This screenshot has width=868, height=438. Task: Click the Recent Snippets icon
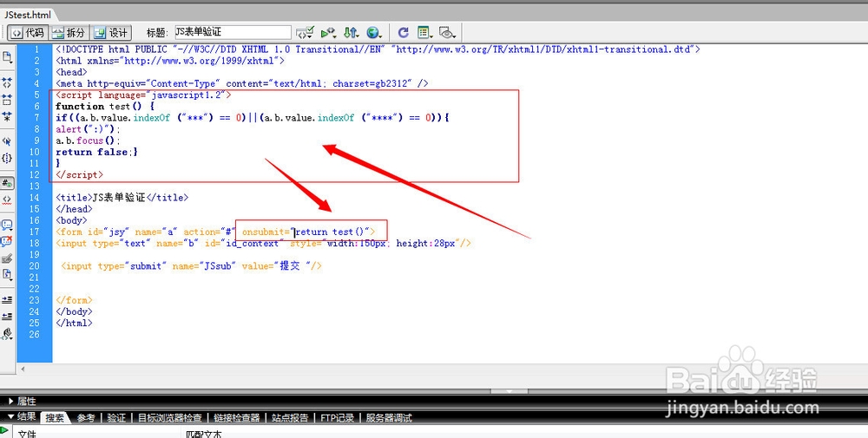click(x=7, y=274)
